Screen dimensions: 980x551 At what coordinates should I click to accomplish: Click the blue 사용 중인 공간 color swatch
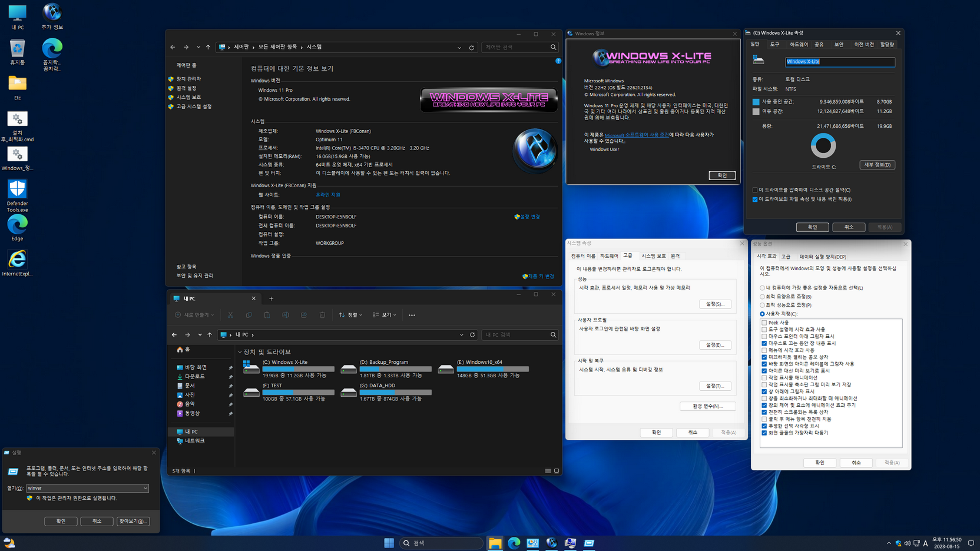click(756, 102)
